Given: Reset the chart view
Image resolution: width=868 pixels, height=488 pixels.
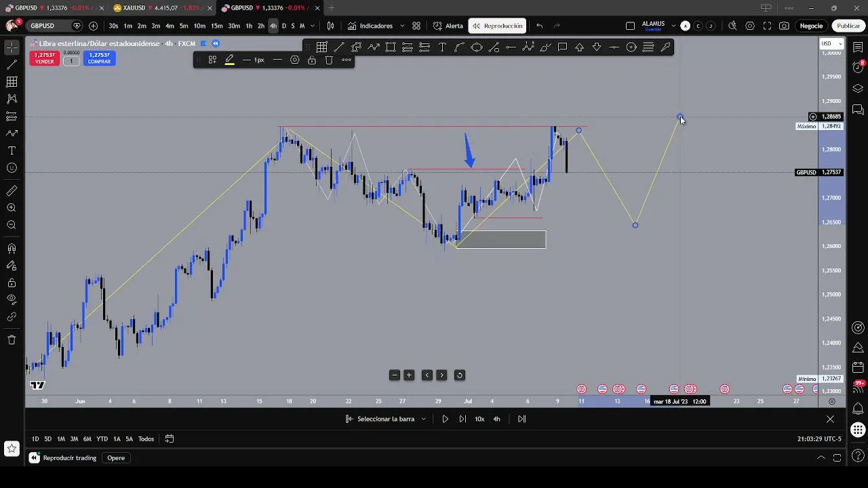Looking at the screenshot, I should pyautogui.click(x=459, y=375).
